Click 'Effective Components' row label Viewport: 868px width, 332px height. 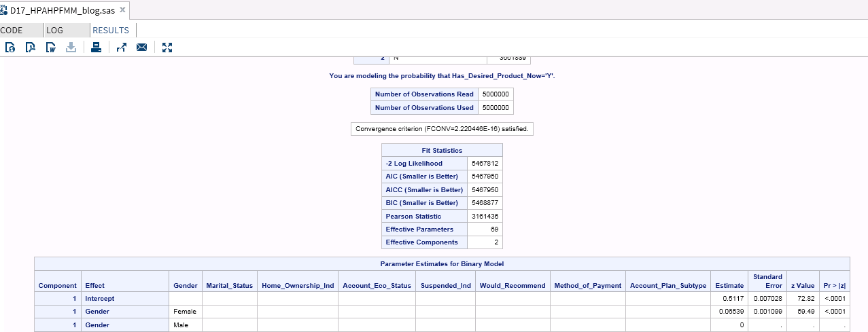[421, 242]
